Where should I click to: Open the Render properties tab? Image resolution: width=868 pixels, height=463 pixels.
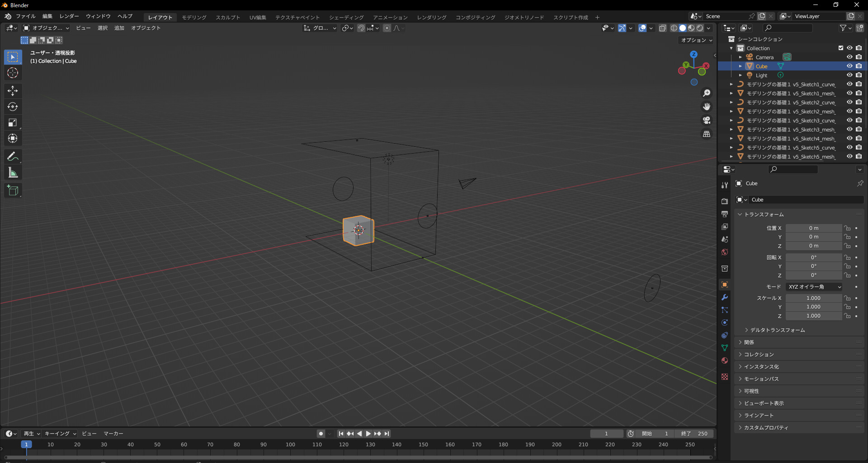[725, 201]
